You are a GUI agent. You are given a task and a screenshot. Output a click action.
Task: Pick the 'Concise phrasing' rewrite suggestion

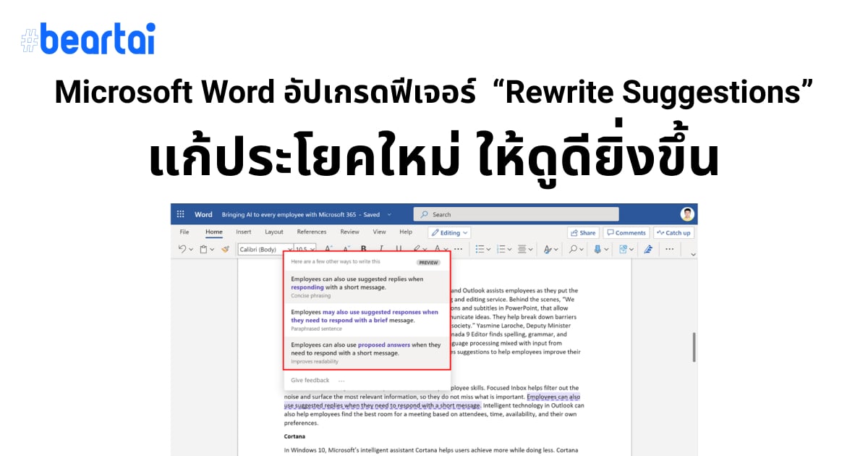[367, 287]
